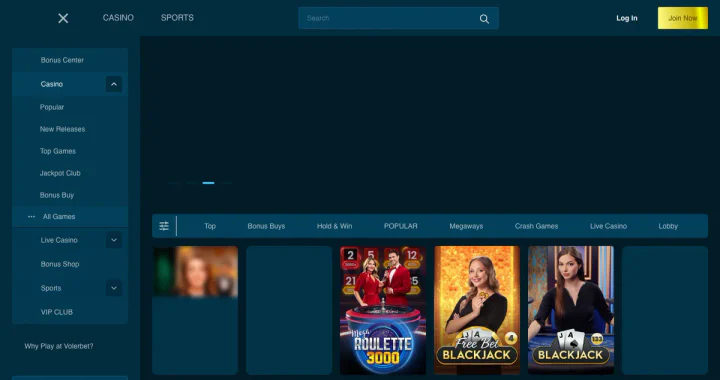Image resolution: width=720 pixels, height=380 pixels.
Task: Open the CASINO top navigation item
Action: click(x=118, y=18)
